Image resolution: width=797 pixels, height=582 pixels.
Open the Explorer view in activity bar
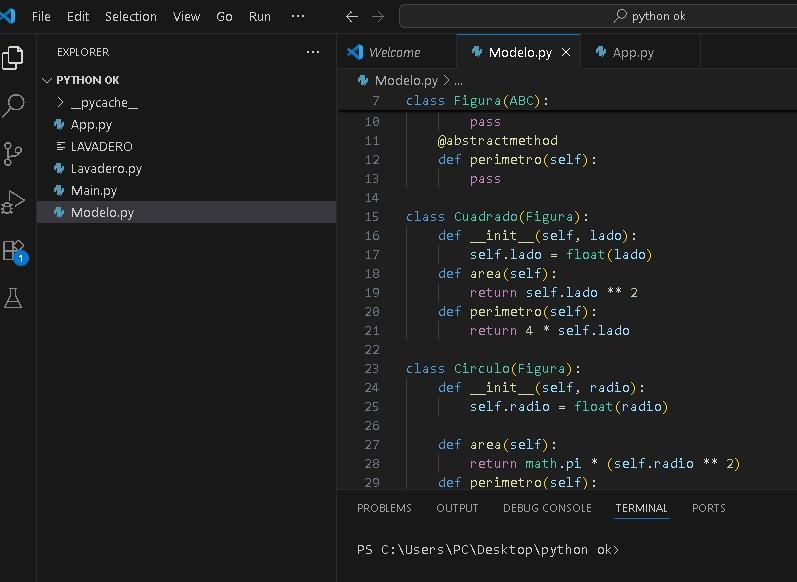point(13,57)
